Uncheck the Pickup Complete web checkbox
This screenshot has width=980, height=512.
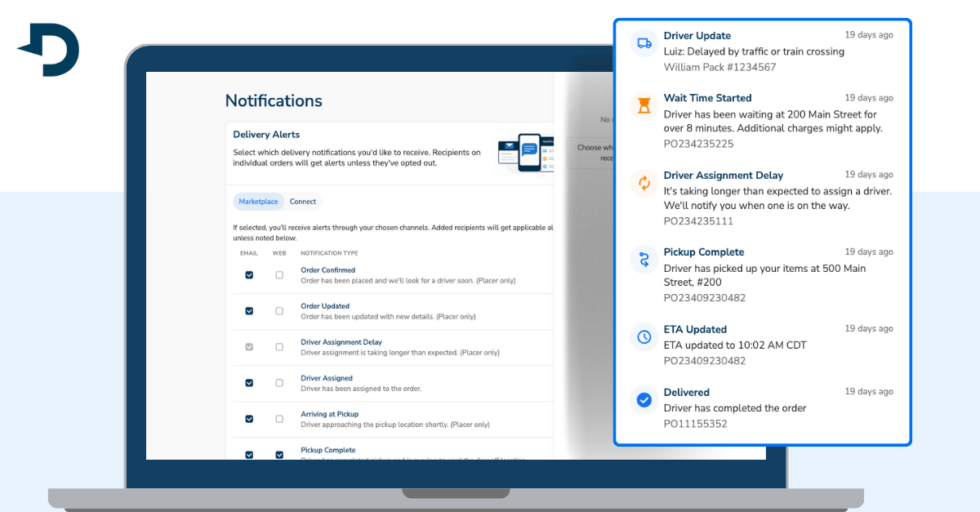click(x=279, y=455)
